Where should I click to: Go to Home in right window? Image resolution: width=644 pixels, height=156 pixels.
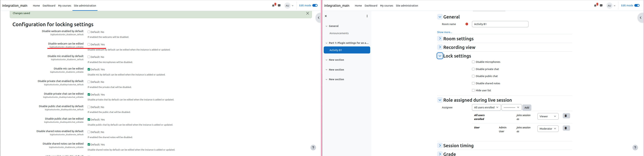[358, 6]
